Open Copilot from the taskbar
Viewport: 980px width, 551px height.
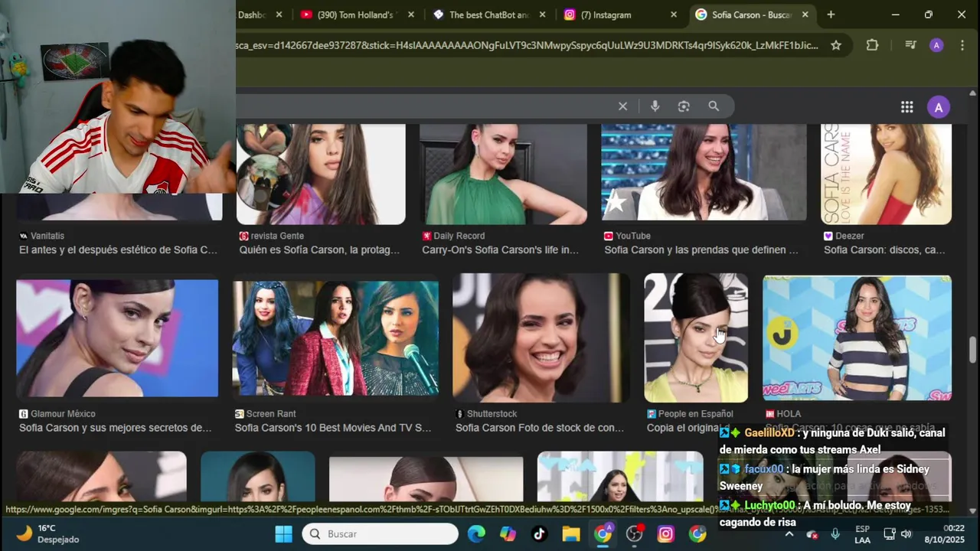tap(508, 533)
